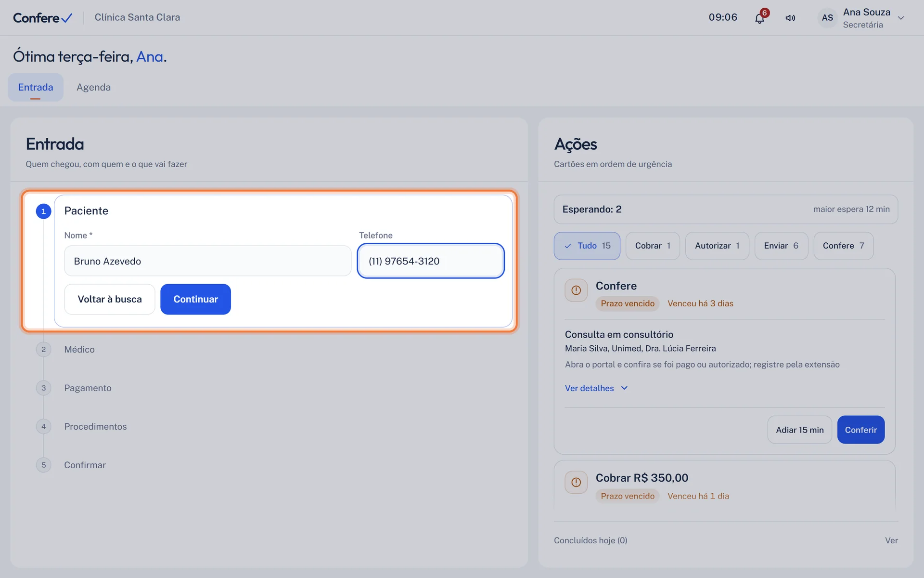Click the Cobrar R$ 350,00 card title

(642, 478)
